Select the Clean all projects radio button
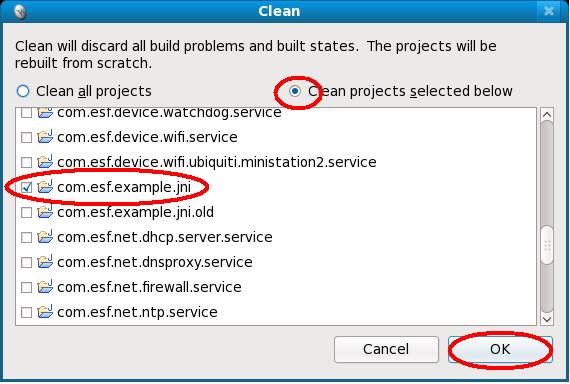Viewport: 570px width, 384px height. [x=23, y=91]
